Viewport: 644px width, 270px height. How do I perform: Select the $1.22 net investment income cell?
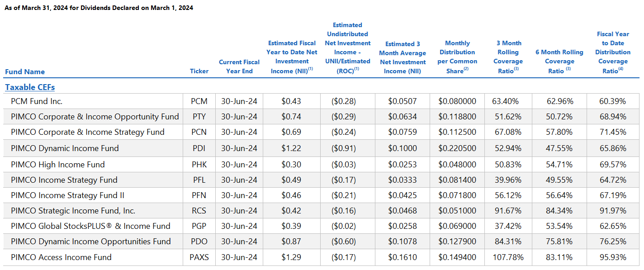point(291,148)
